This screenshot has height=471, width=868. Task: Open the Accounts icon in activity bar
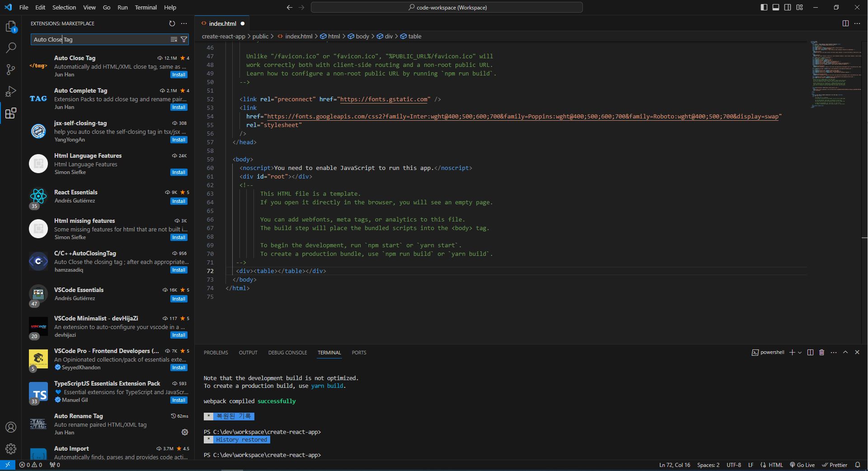11,427
